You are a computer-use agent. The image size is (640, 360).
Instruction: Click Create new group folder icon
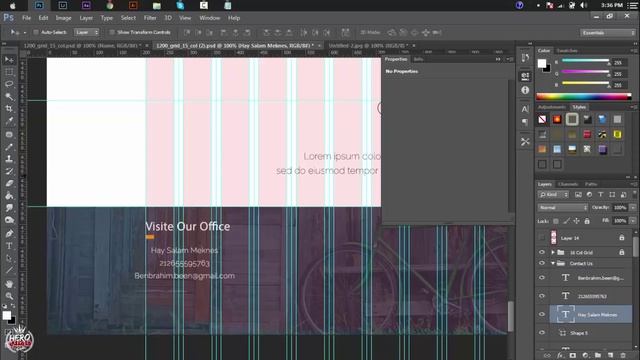[598, 356]
